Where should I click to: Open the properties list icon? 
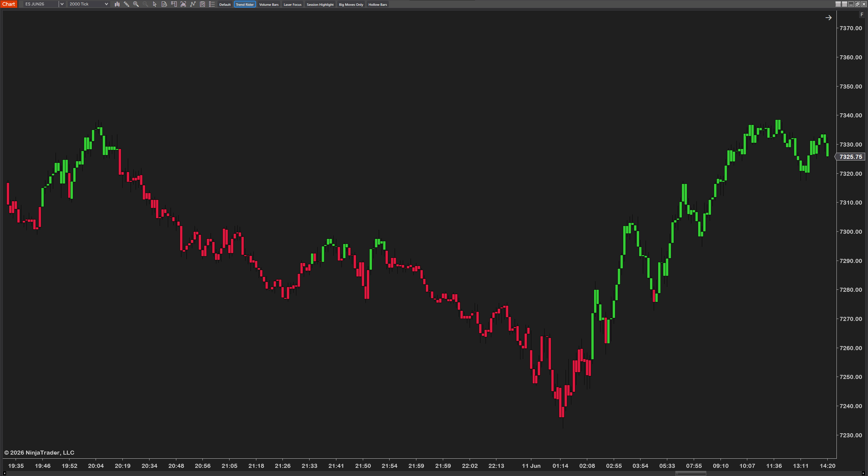[212, 4]
